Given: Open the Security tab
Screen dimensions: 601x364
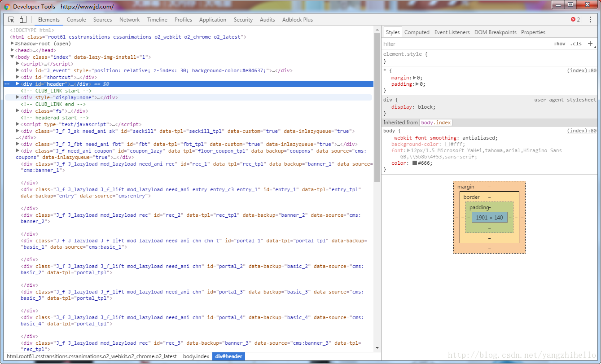Looking at the screenshot, I should tap(243, 20).
